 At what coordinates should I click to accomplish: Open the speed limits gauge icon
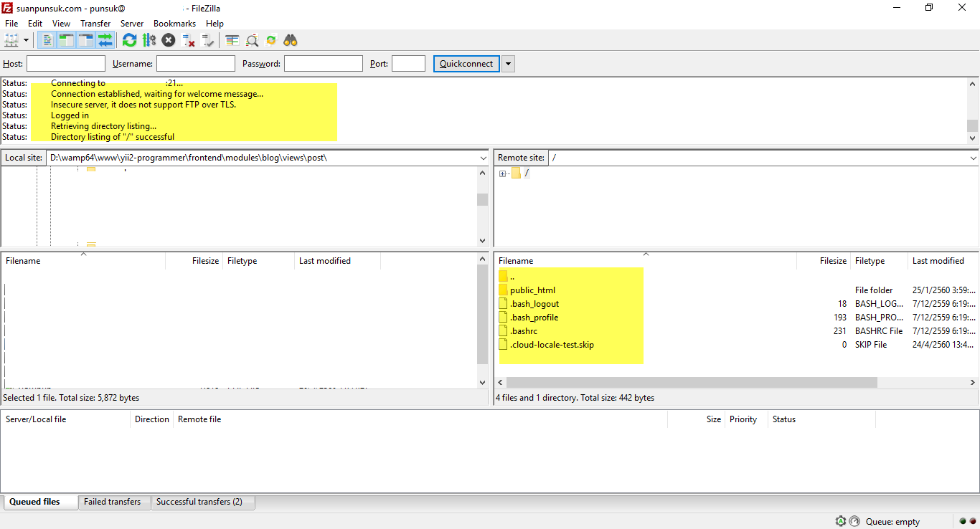click(x=854, y=521)
